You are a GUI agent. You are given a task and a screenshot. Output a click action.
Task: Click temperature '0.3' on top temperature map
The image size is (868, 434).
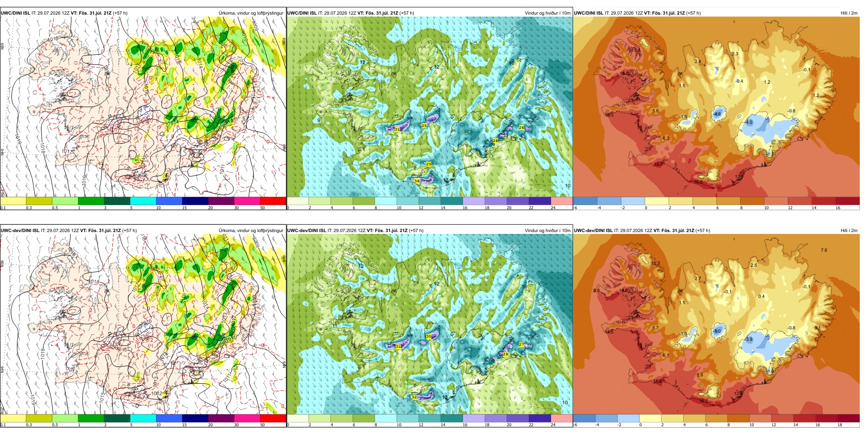(735, 54)
